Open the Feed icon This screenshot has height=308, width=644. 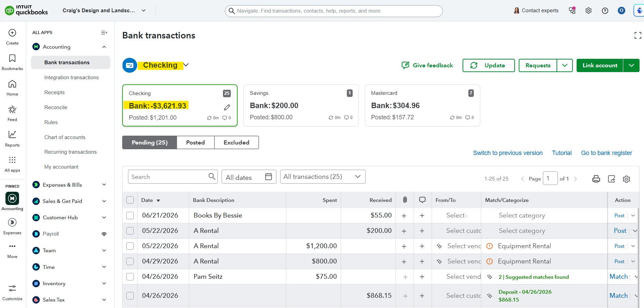(12, 109)
